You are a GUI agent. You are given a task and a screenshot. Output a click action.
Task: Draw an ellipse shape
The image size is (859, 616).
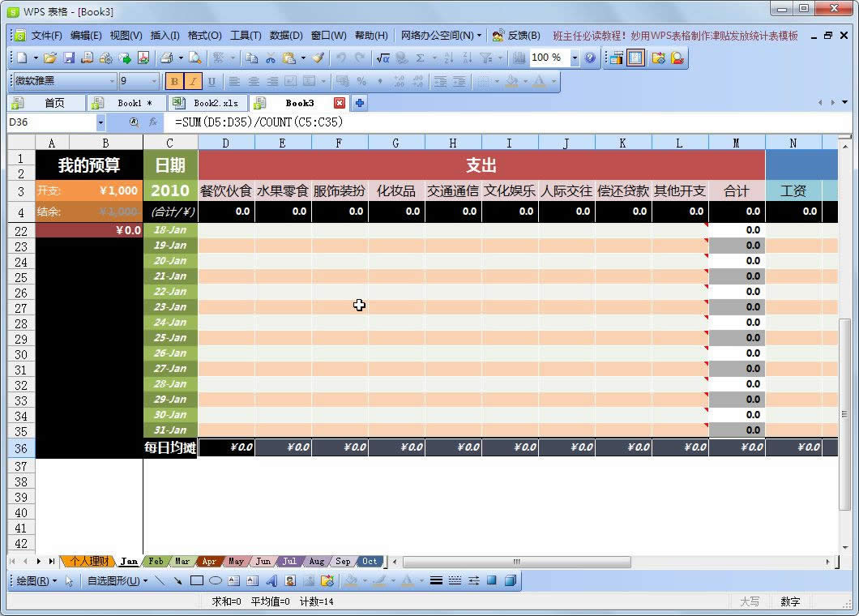(x=216, y=580)
